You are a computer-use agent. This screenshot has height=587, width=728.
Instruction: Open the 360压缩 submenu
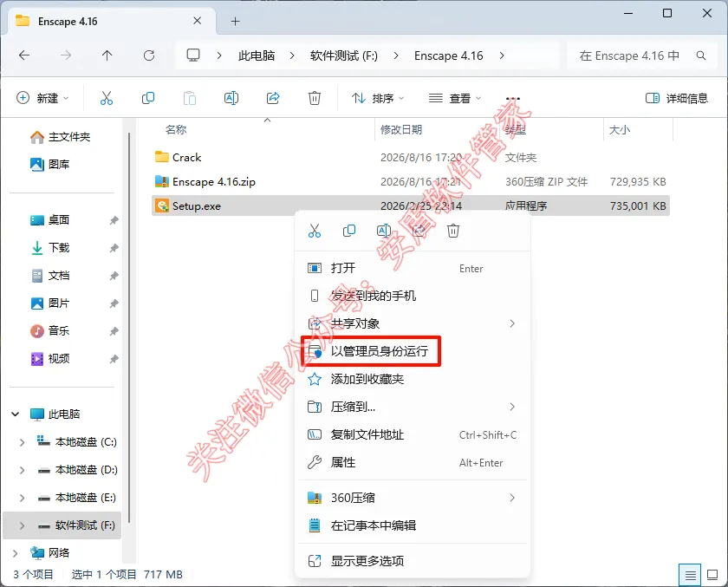(x=413, y=498)
